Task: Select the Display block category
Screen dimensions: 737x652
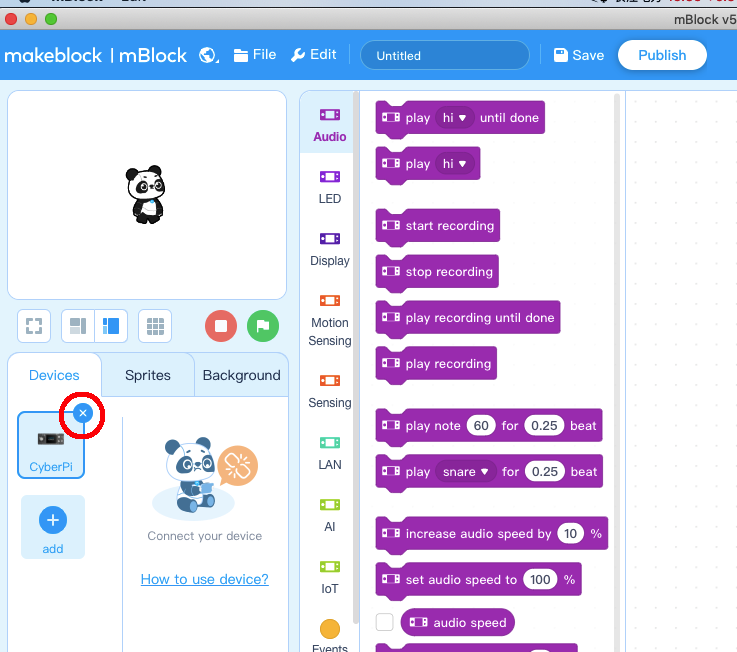Action: (329, 249)
